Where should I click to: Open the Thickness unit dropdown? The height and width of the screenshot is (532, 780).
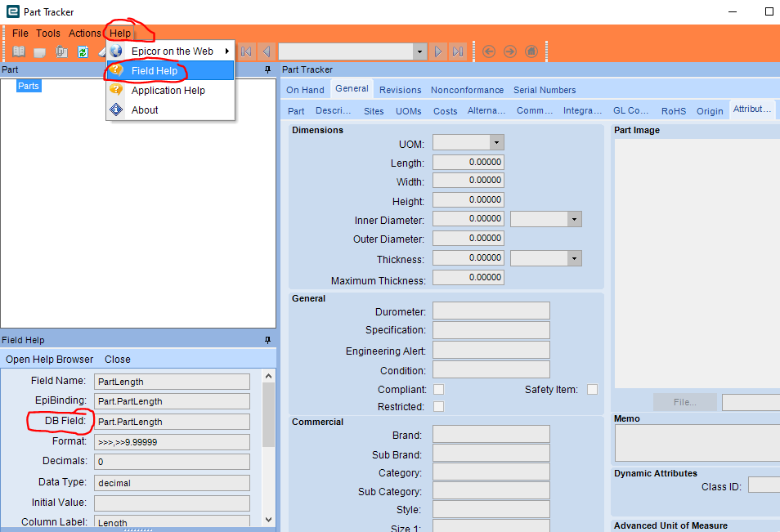pos(575,258)
